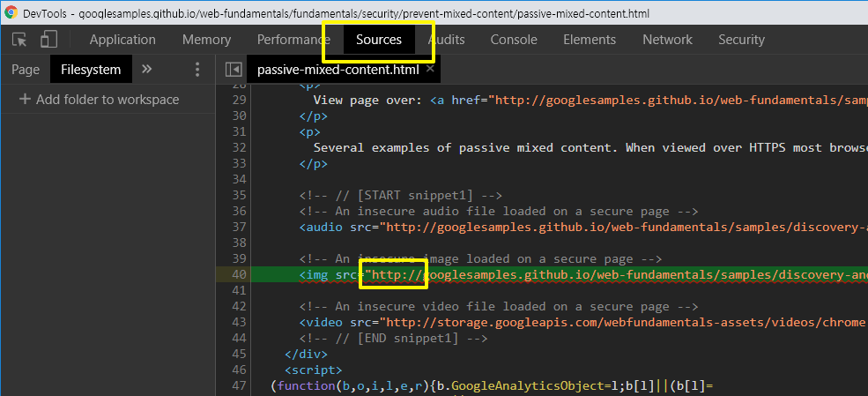
Task: Select the Page navigator tab
Action: tap(26, 70)
